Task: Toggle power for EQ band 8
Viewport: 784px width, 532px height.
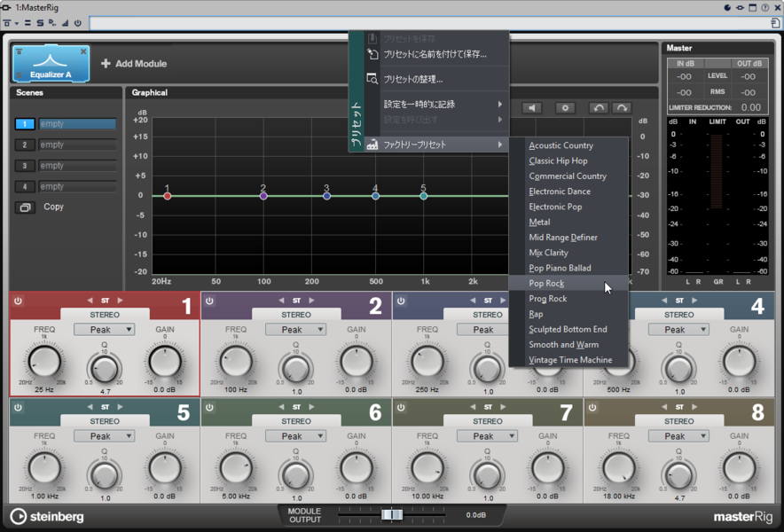Action: tap(592, 408)
